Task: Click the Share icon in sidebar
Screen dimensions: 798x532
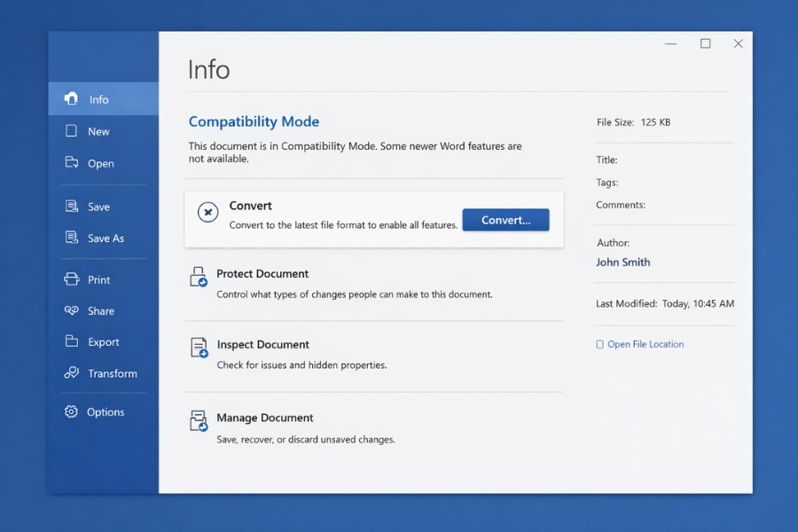Action: (x=72, y=310)
